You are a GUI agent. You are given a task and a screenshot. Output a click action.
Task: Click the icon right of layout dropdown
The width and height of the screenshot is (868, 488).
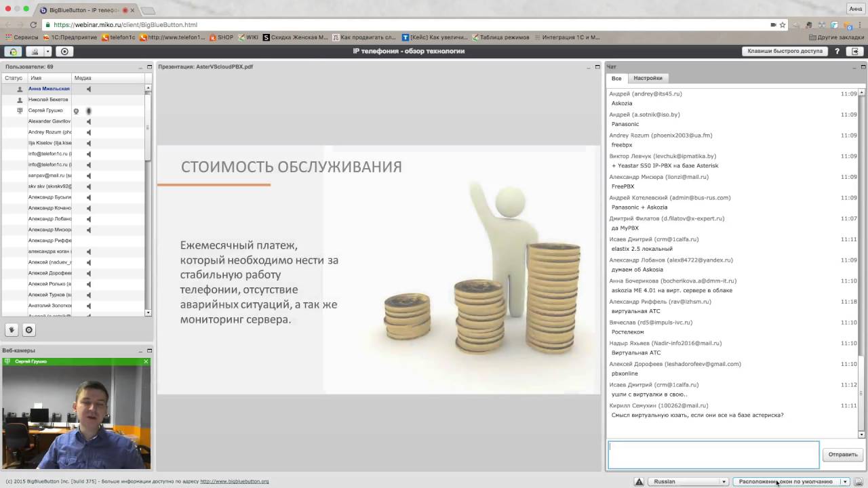tap(859, 482)
